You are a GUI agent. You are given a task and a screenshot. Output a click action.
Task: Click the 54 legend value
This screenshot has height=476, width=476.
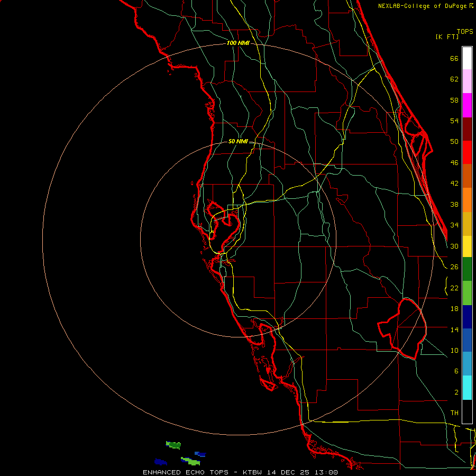click(x=454, y=121)
